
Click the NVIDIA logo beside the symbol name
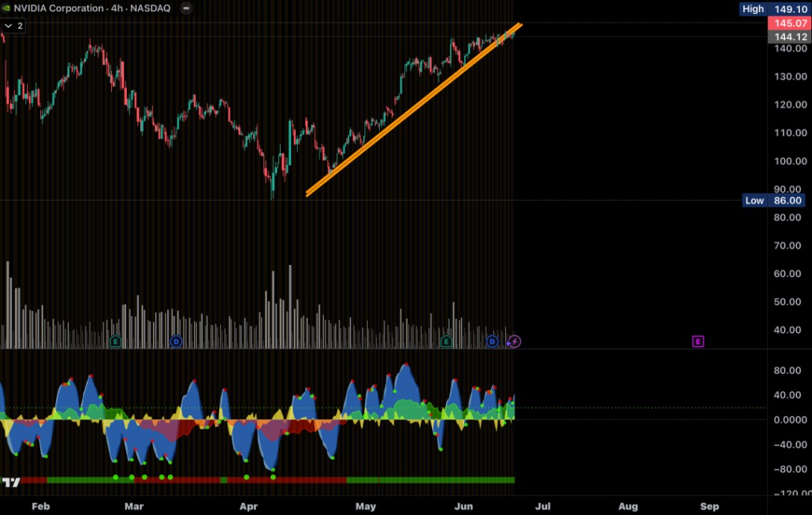click(6, 7)
